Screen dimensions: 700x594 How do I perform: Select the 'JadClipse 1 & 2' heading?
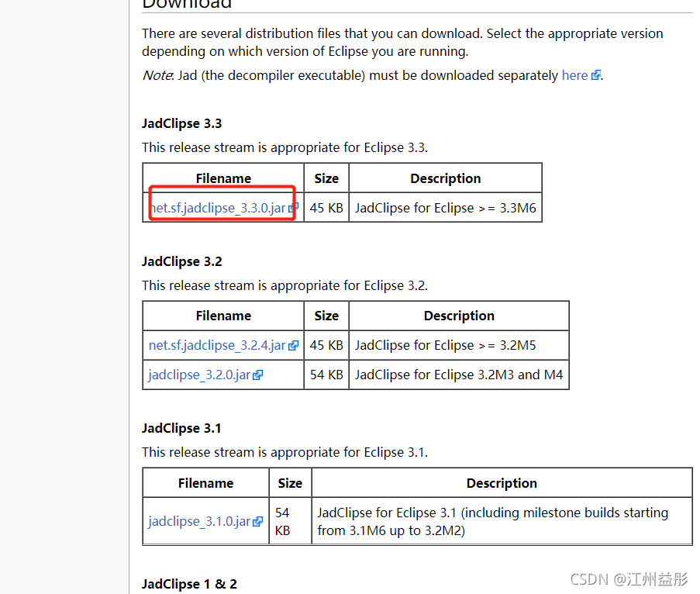(189, 584)
